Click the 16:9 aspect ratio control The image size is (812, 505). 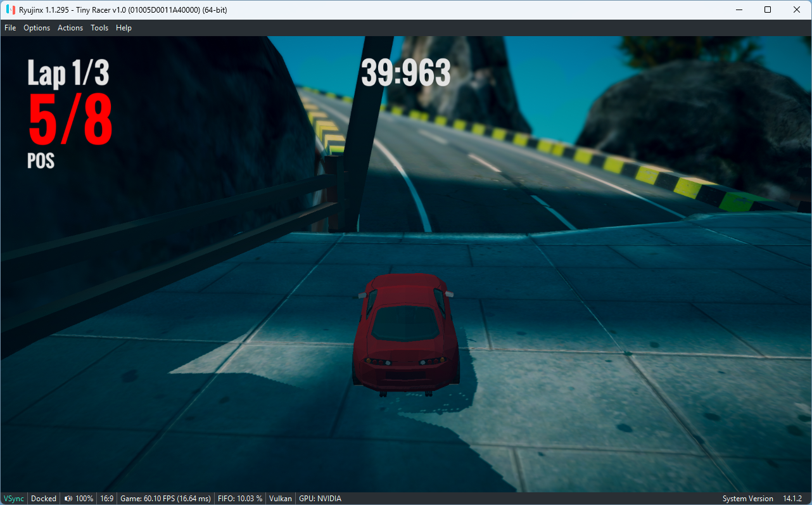pyautogui.click(x=106, y=498)
